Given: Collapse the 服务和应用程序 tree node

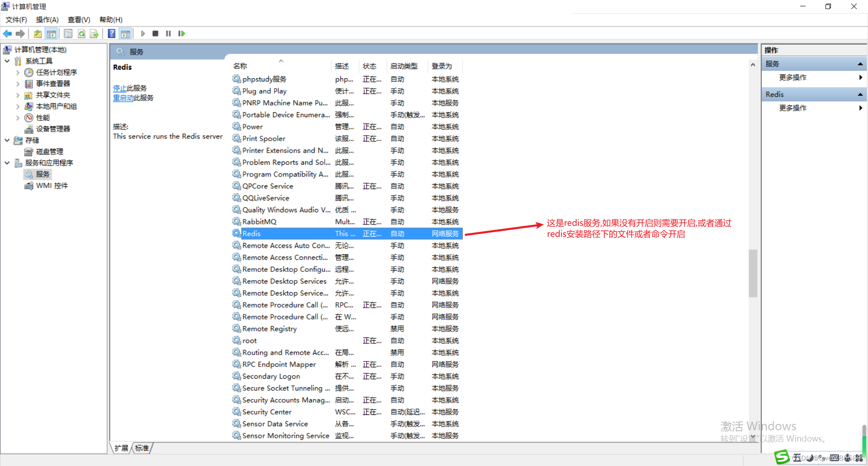Looking at the screenshot, I should click(x=7, y=163).
